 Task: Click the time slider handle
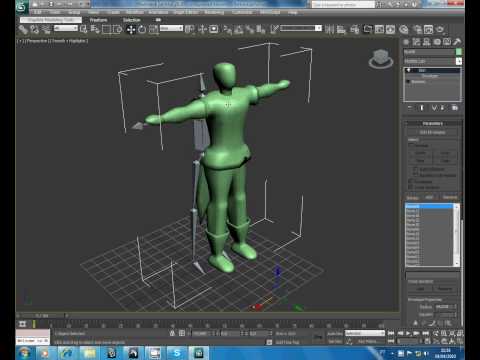click(x=42, y=315)
